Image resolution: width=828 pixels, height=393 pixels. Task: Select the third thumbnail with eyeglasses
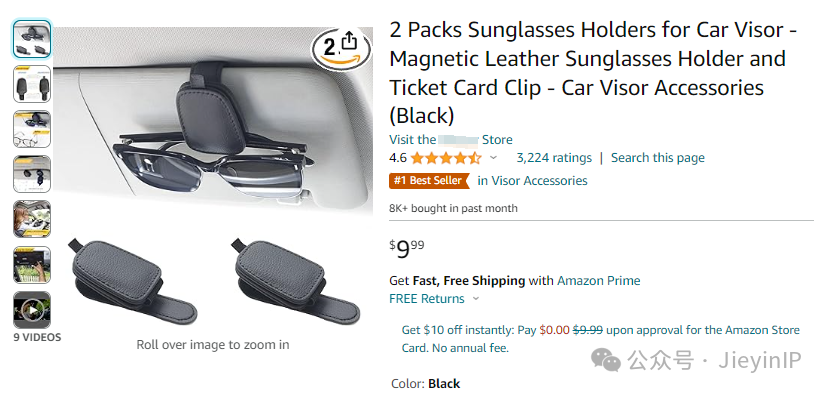tap(32, 129)
